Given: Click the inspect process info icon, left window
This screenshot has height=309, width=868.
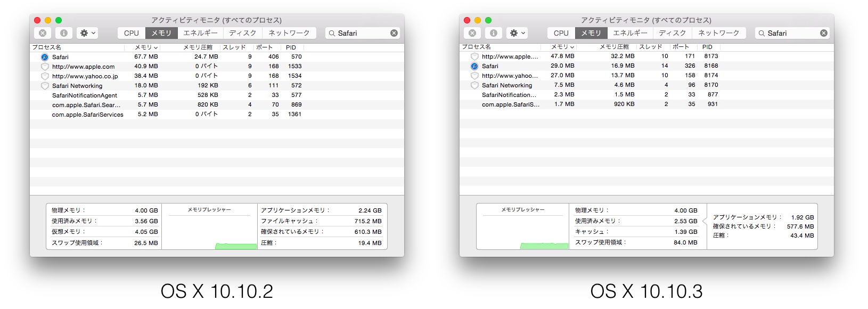Looking at the screenshot, I should [x=63, y=33].
